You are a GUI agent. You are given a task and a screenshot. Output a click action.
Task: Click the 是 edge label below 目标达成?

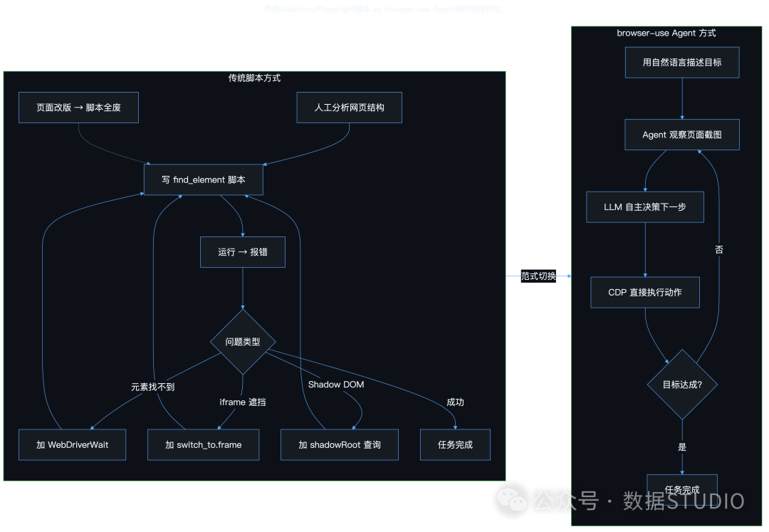682,447
